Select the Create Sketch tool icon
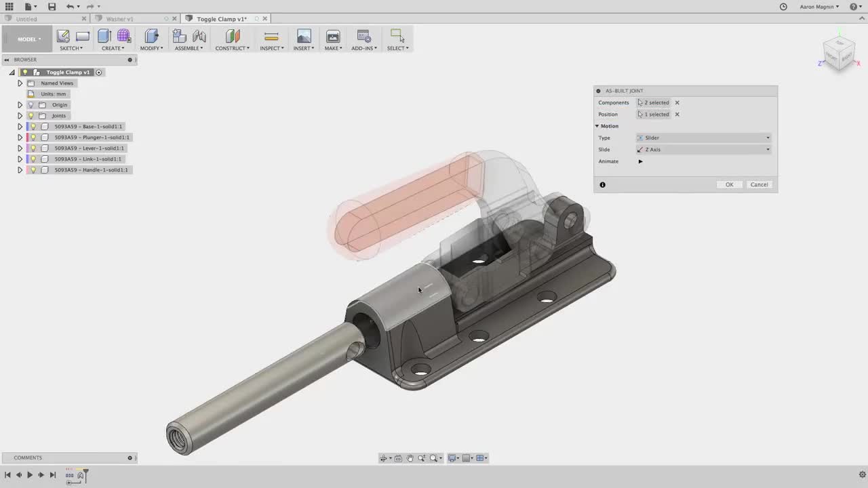The width and height of the screenshot is (868, 488). (x=63, y=36)
